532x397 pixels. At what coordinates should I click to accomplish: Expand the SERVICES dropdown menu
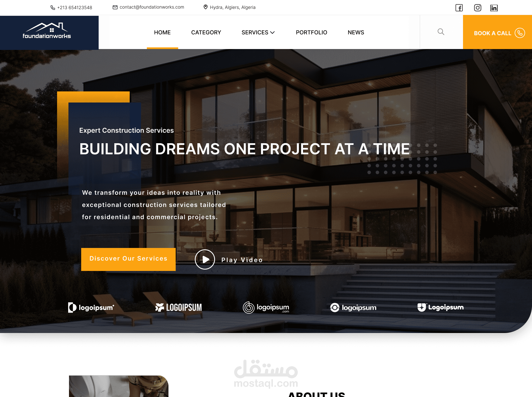[258, 32]
